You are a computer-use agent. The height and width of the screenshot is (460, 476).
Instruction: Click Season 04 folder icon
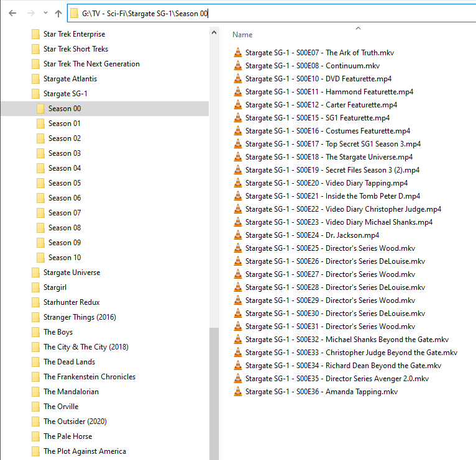click(40, 168)
